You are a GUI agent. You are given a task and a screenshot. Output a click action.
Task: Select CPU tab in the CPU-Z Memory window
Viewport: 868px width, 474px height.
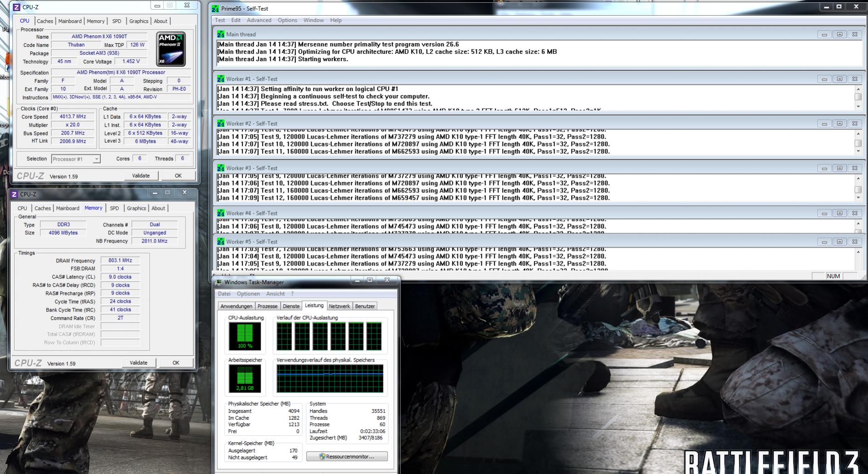pos(22,208)
